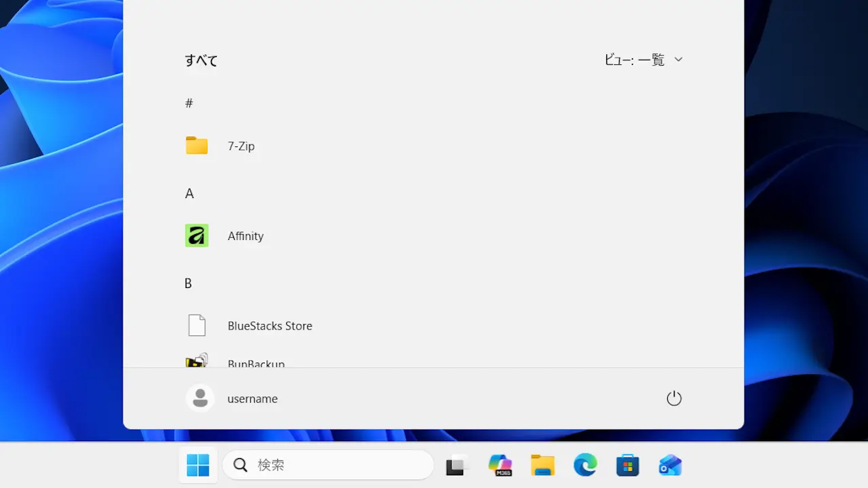This screenshot has height=488, width=868.
Task: Launch Microsoft Store from the taskbar
Action: (x=628, y=465)
